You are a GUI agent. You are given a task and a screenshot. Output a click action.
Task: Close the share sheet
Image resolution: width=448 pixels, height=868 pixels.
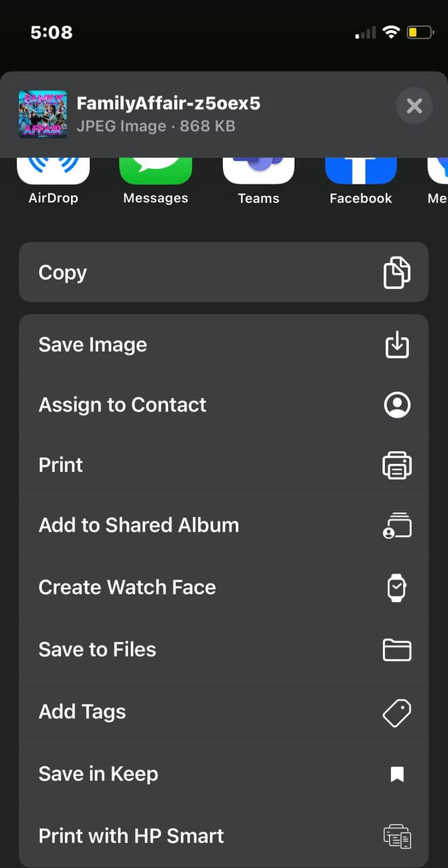click(414, 106)
